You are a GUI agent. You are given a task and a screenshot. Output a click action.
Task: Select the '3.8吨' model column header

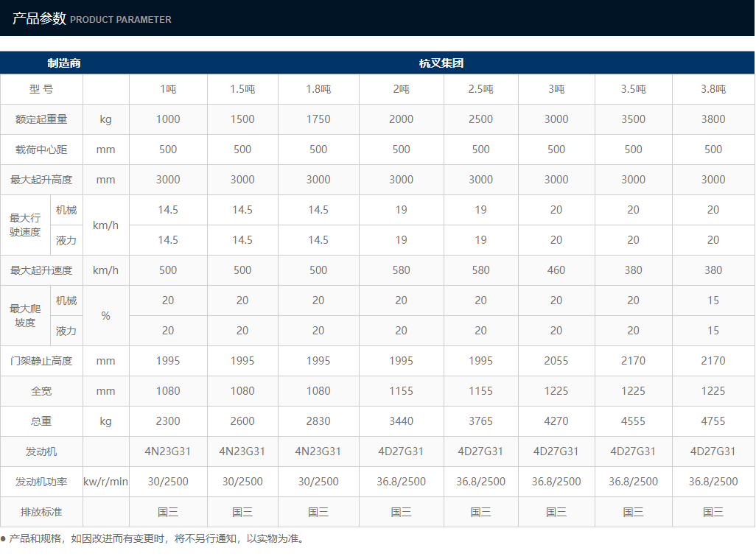(x=713, y=89)
